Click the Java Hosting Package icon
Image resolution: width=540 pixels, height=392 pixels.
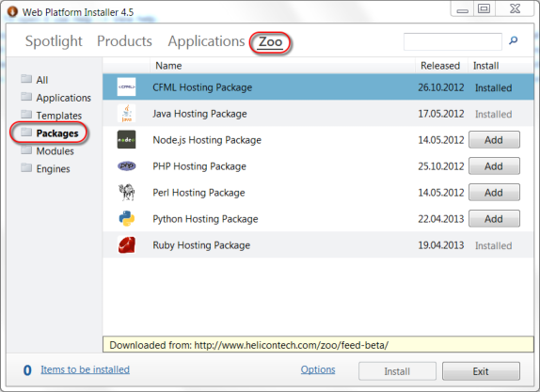point(126,114)
